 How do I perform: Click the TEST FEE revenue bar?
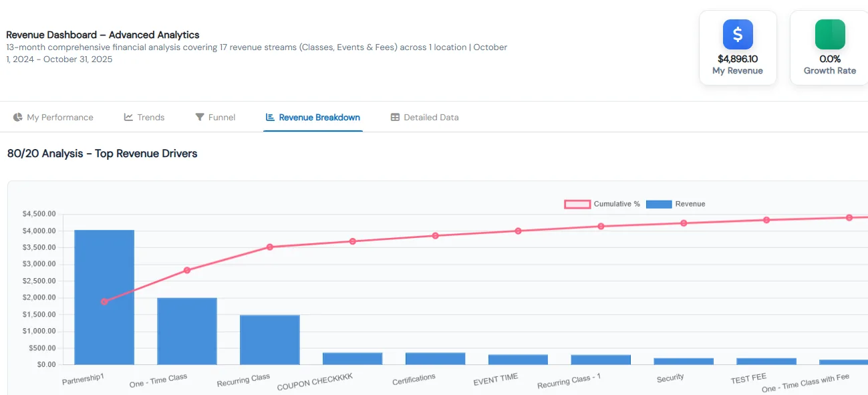click(x=767, y=362)
